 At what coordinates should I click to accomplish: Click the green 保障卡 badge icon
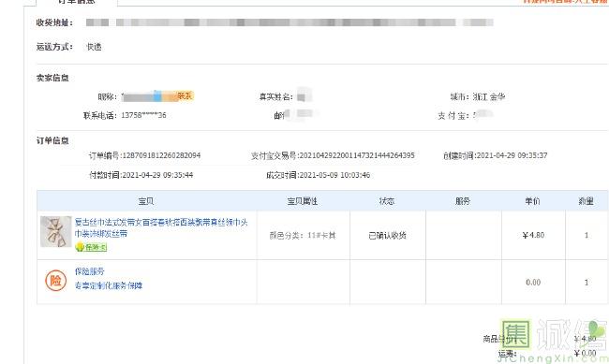click(x=91, y=247)
